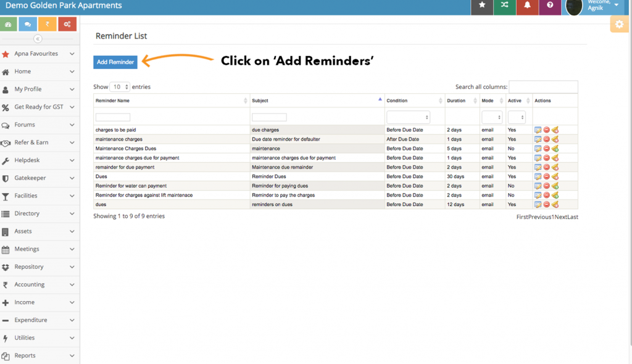Viewport: 632px width, 364px height.
Task: Go to the Last page link
Action: [573, 217]
